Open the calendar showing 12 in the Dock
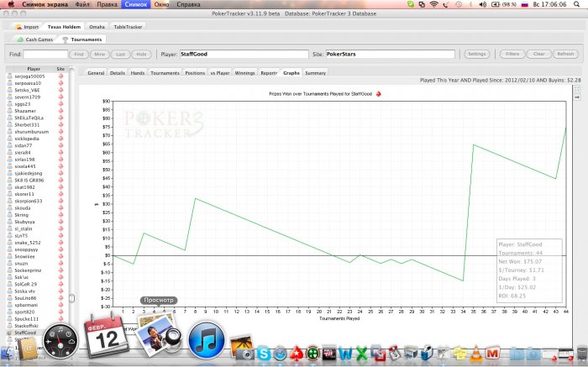Viewport: 588px width, 367px height. pyautogui.click(x=105, y=337)
